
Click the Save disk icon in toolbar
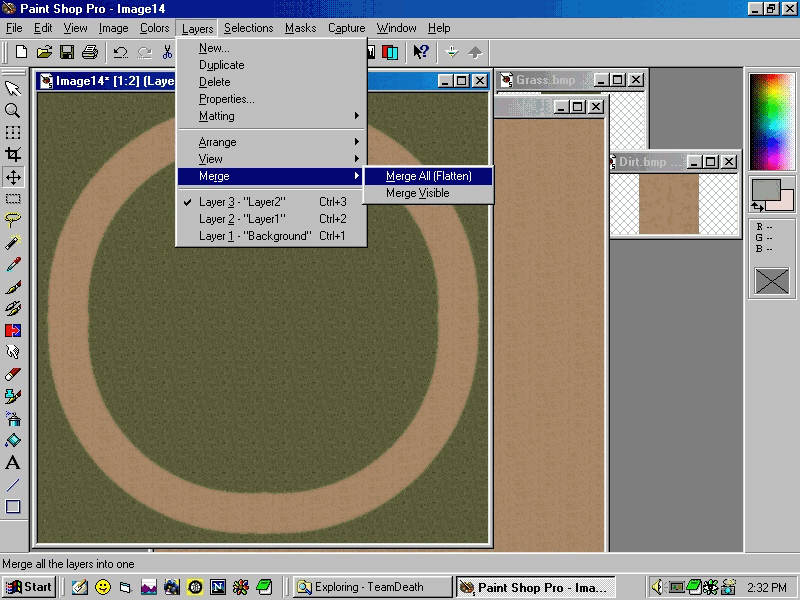pos(67,52)
